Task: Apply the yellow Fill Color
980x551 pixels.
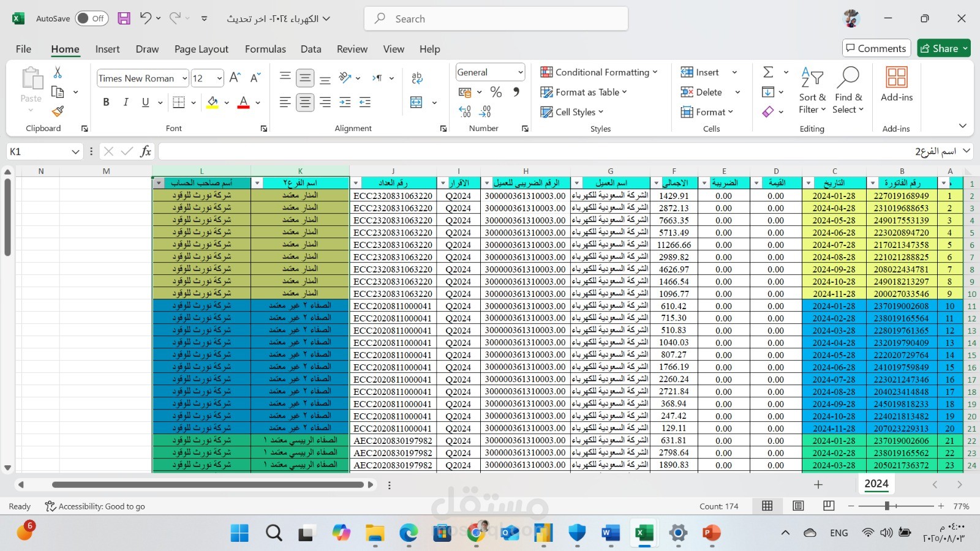Action: pyautogui.click(x=212, y=102)
